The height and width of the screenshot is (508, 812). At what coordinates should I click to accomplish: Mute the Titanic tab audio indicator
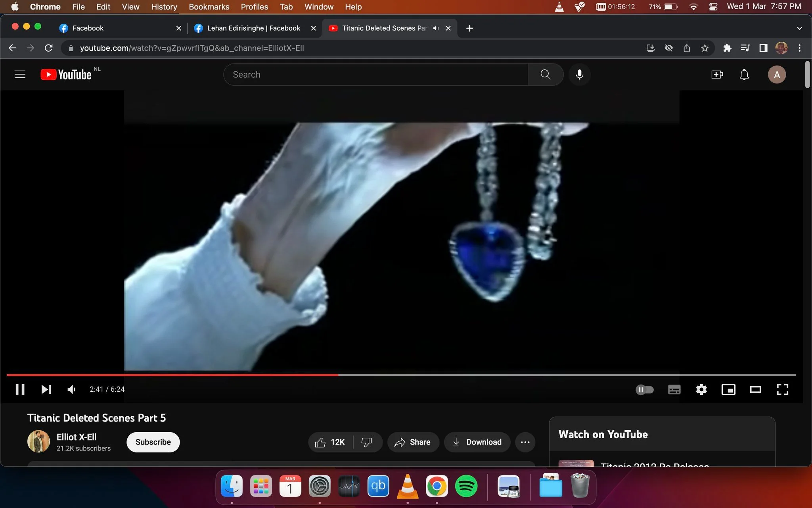click(x=436, y=28)
